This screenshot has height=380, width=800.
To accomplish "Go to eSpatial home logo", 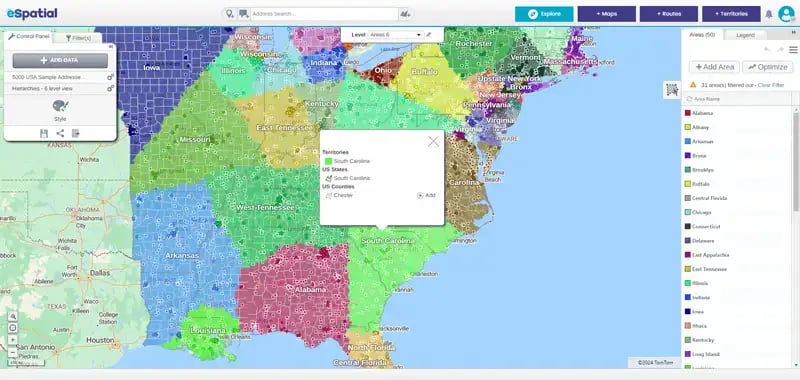I will 32,14.
